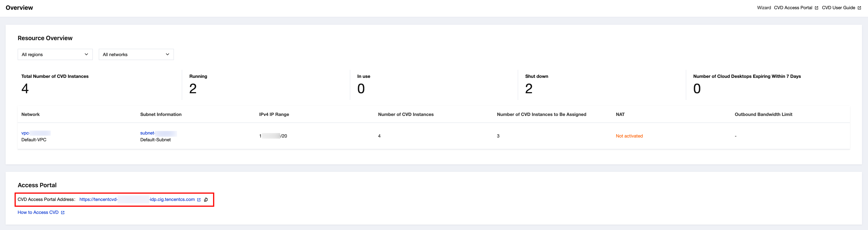The image size is (868, 230).
Task: Expand the All regions dropdown
Action: (55, 55)
